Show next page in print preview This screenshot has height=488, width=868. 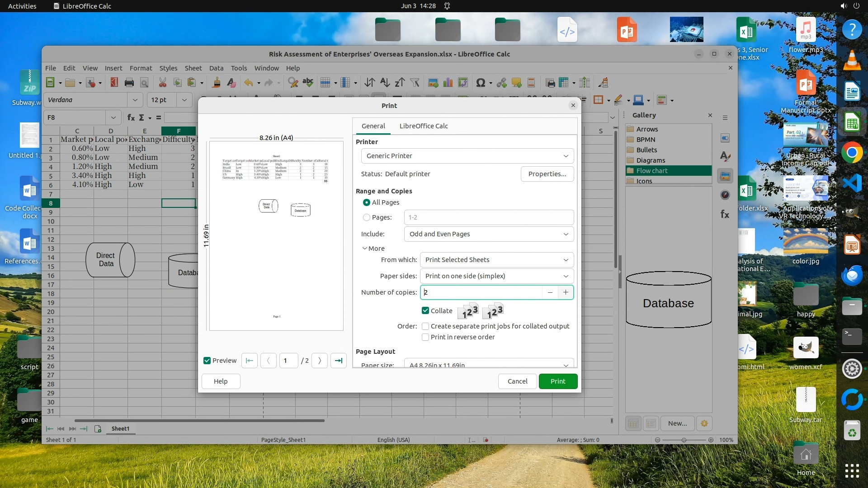320,361
